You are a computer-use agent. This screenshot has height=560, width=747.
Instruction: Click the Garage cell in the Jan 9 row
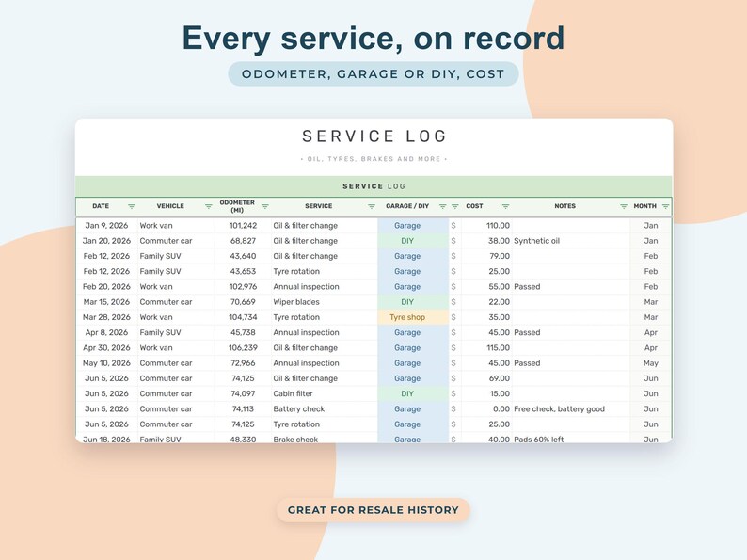(413, 226)
